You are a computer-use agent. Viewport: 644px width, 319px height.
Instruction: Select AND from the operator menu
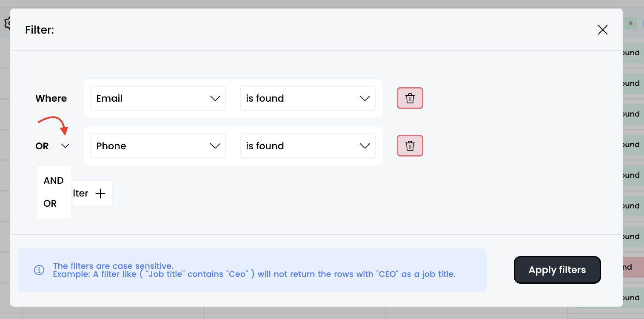(54, 181)
